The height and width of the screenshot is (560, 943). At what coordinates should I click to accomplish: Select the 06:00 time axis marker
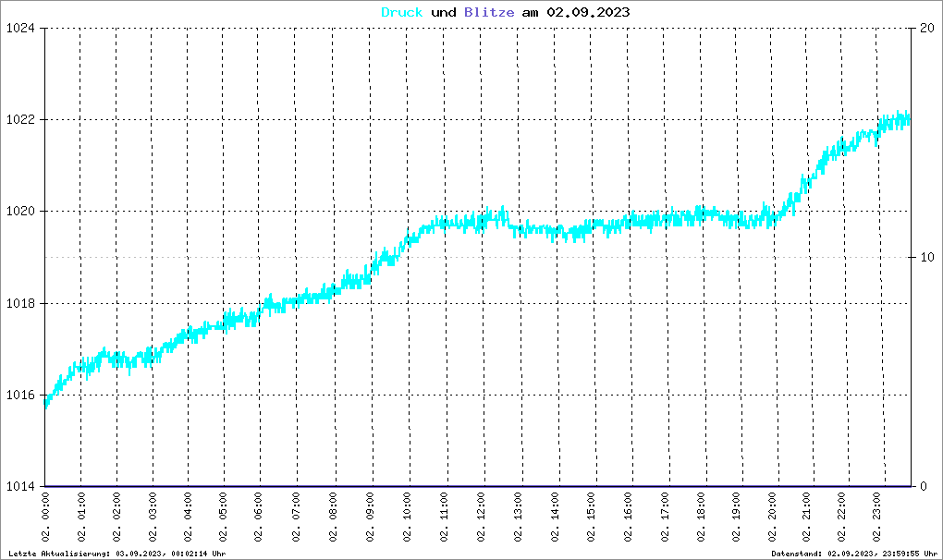coord(263,519)
